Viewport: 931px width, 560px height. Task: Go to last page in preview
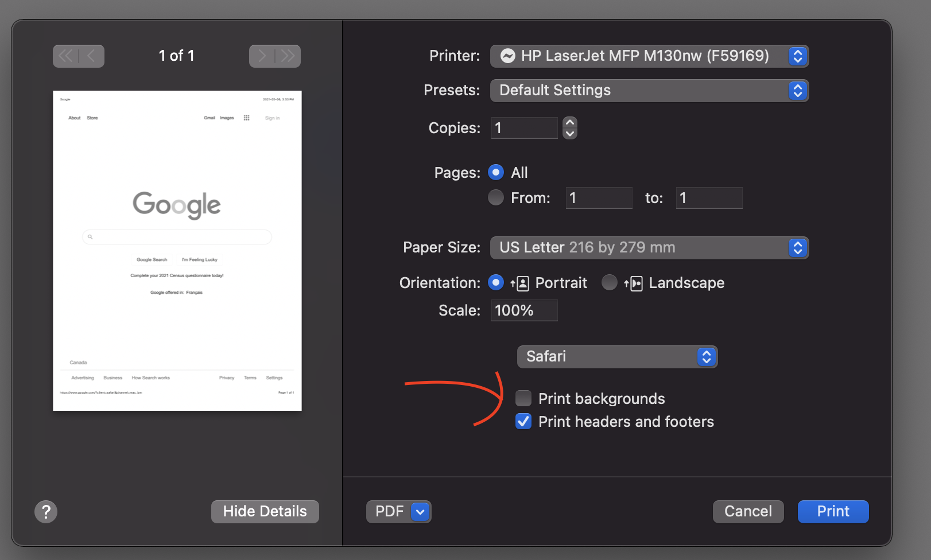[x=288, y=56]
